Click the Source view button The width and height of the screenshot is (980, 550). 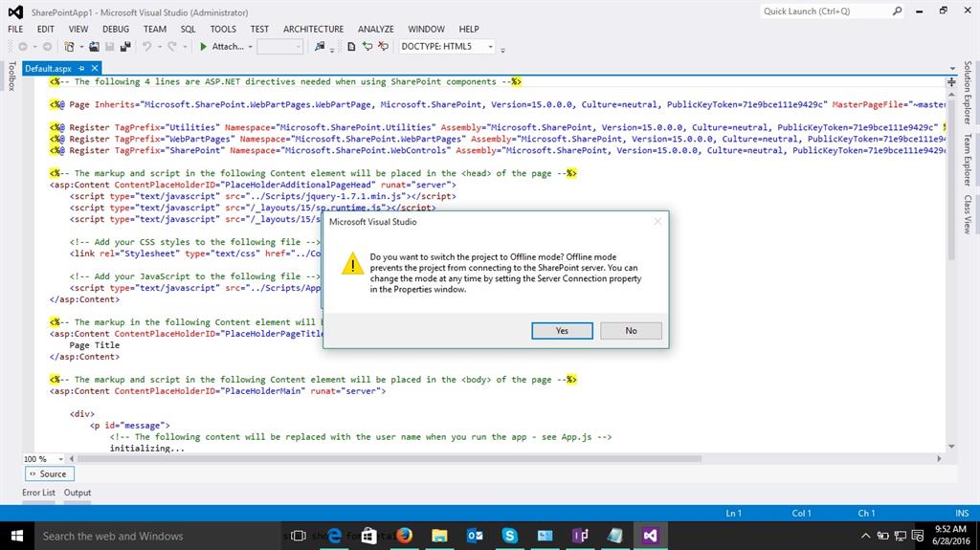(50, 473)
